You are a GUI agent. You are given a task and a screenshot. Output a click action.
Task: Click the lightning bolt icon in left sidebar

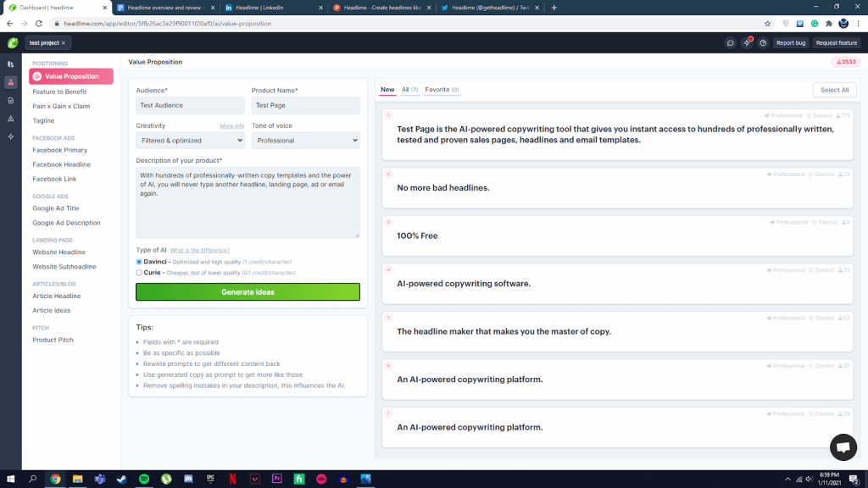(x=10, y=136)
